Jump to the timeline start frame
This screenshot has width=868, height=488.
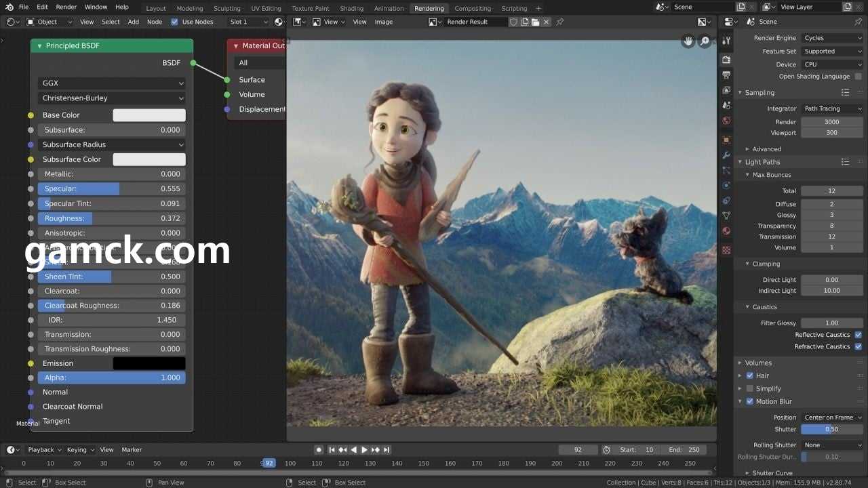click(332, 449)
